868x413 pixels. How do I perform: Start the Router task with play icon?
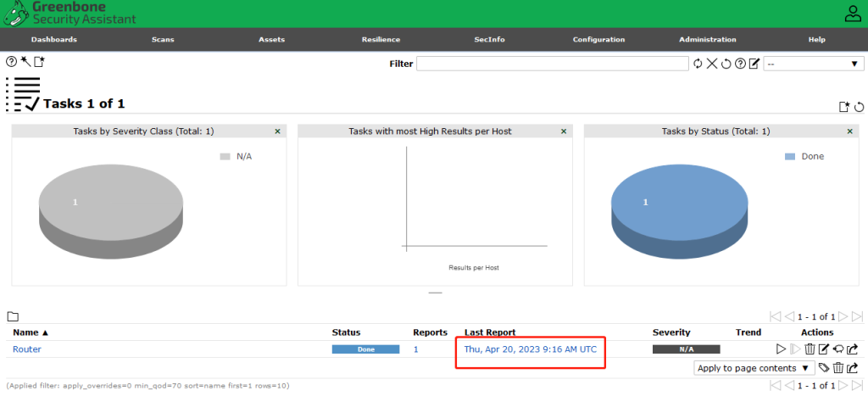tap(781, 349)
